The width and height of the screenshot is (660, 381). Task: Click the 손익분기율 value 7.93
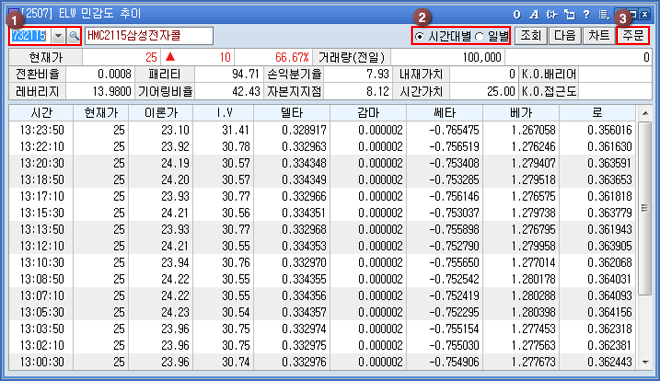[378, 75]
